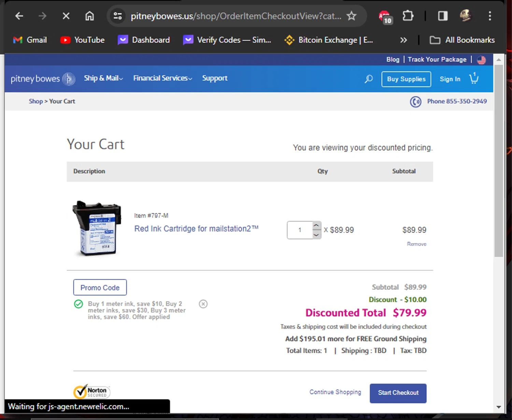Open the Blog link in top bar
The image size is (512, 420).
click(393, 59)
